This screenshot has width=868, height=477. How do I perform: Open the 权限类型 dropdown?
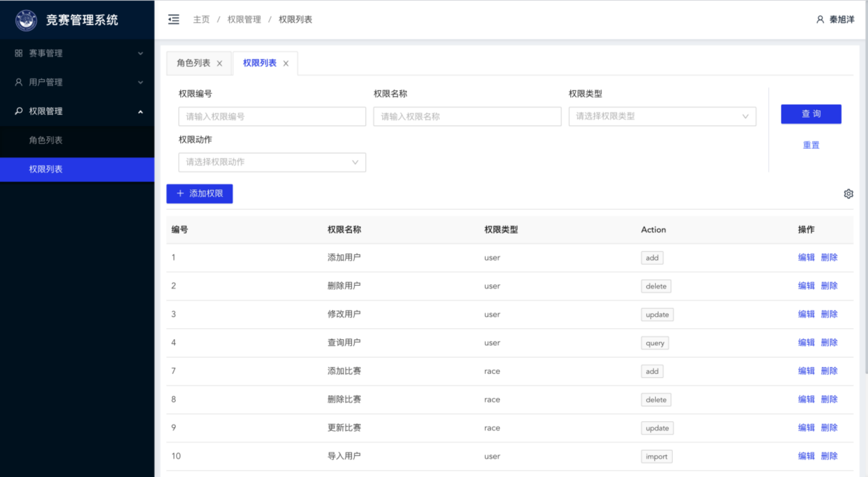[x=662, y=116]
